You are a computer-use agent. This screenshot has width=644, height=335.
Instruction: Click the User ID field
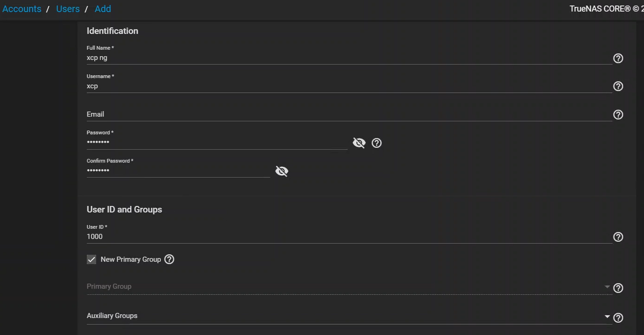342,236
